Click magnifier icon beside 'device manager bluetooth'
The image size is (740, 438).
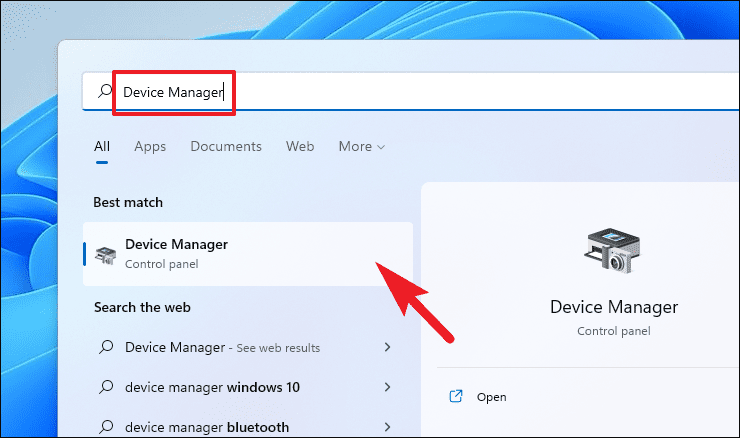click(x=106, y=427)
